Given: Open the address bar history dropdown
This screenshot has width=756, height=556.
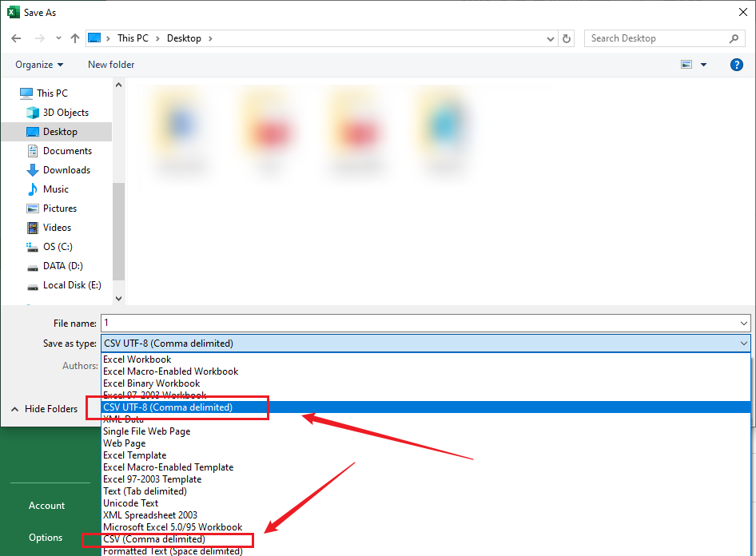Looking at the screenshot, I should click(550, 38).
